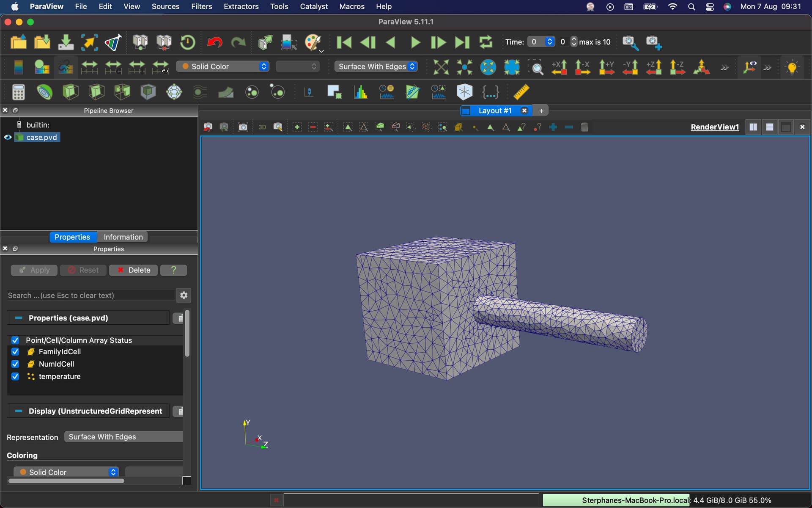Click the ruler measurement icon
This screenshot has height=508, width=812.
coord(521,92)
